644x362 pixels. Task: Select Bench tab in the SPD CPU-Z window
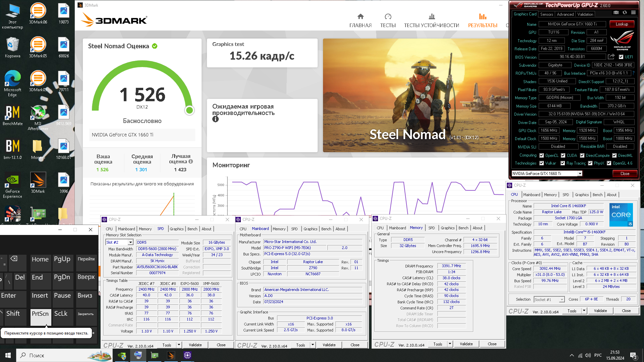coord(192,229)
